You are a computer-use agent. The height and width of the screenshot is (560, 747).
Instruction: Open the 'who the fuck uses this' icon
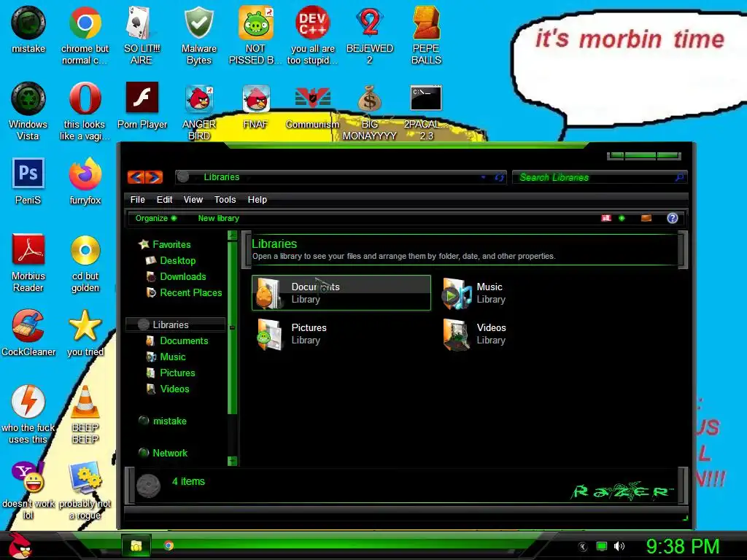click(x=28, y=414)
